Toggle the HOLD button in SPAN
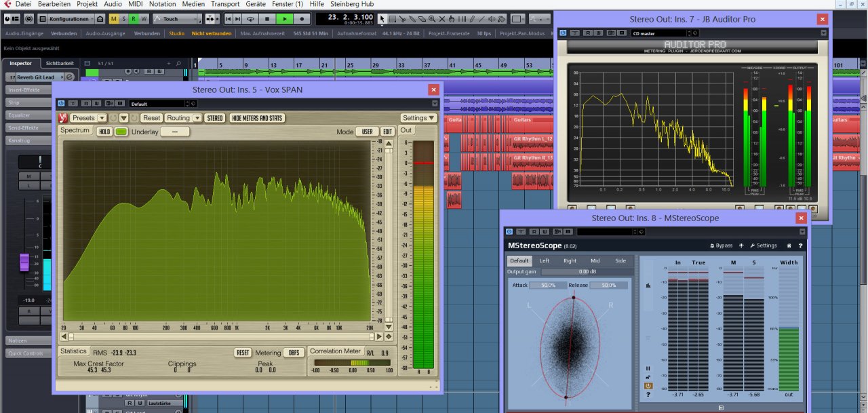 (x=104, y=132)
